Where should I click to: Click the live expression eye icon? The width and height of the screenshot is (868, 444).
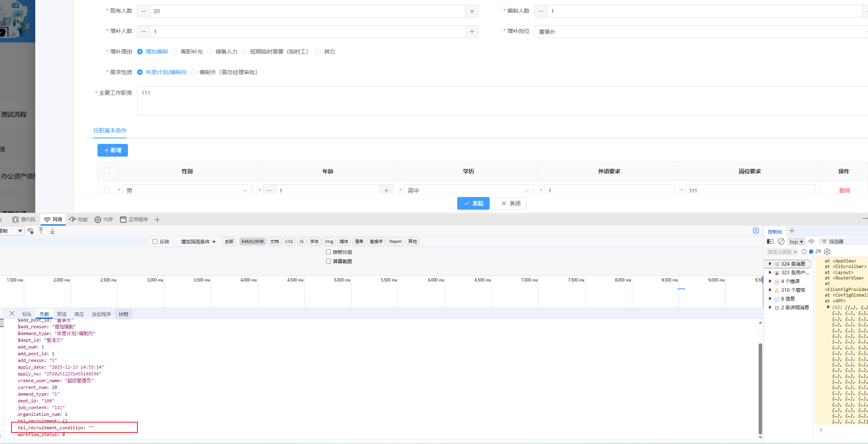click(x=811, y=241)
